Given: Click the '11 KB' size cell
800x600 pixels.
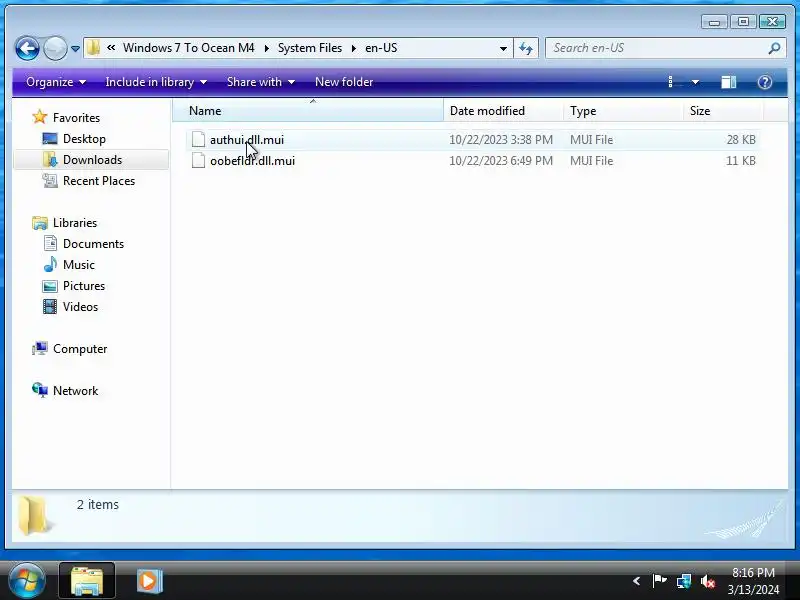Looking at the screenshot, I should [741, 161].
